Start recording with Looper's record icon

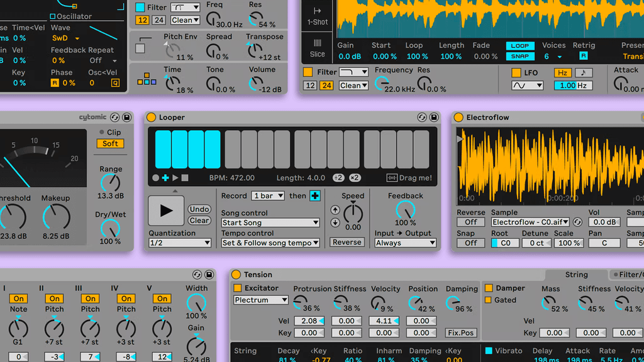tap(157, 178)
